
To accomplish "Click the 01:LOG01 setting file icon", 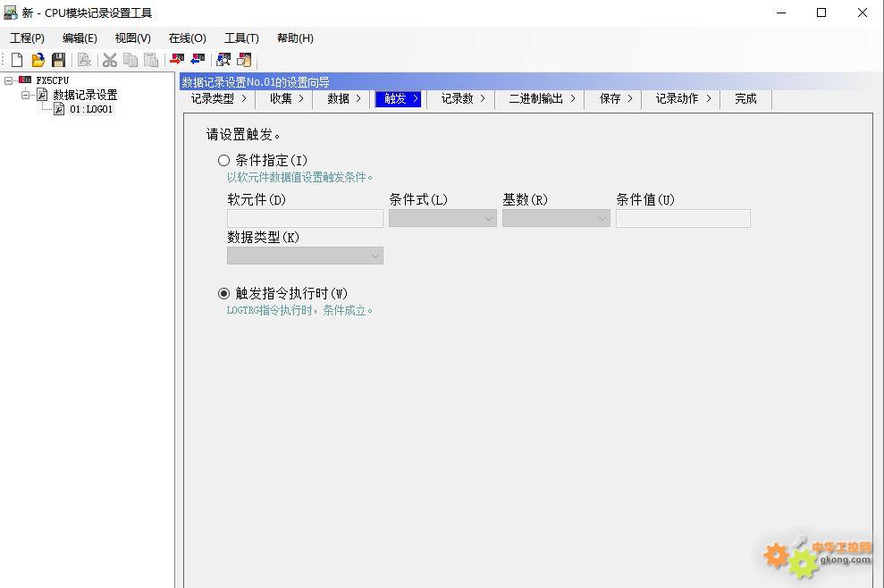I will point(59,109).
